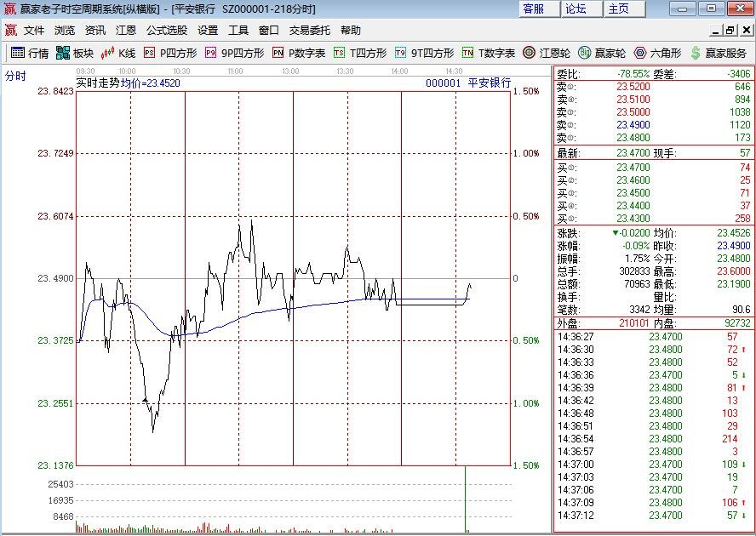The width and height of the screenshot is (756, 536).
Task: Click the 振幅 1.75% value
Action: pyautogui.click(x=637, y=259)
